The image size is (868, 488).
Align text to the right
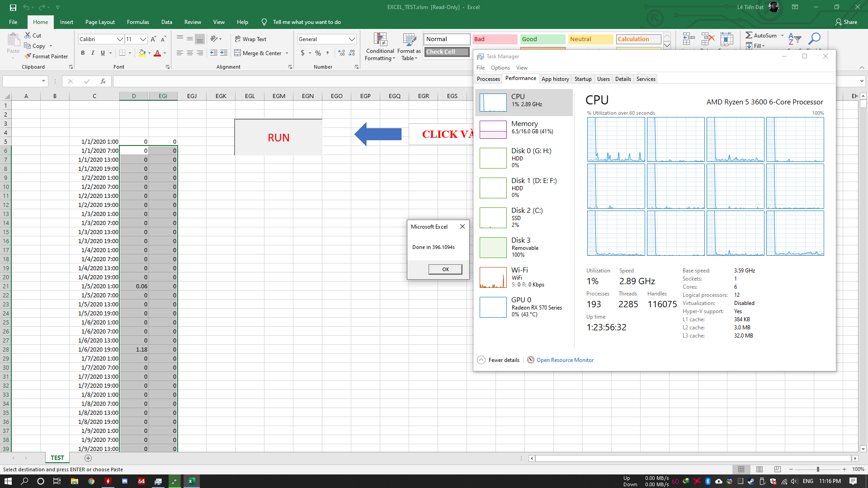pos(200,53)
